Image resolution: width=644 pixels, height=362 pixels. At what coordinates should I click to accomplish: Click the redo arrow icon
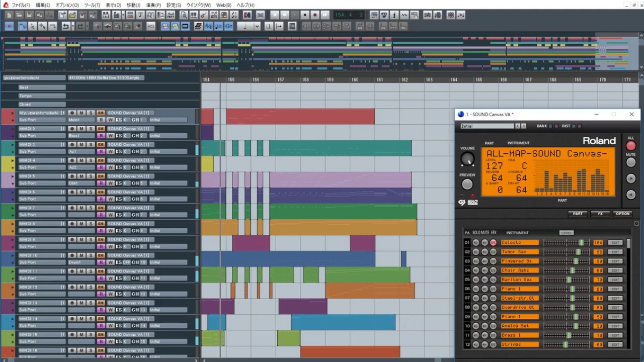point(80,26)
